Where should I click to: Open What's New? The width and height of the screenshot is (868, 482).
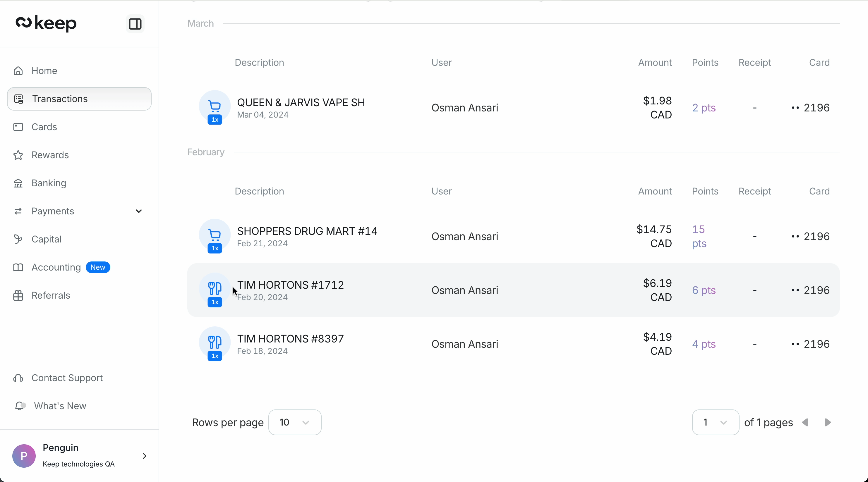click(79, 406)
